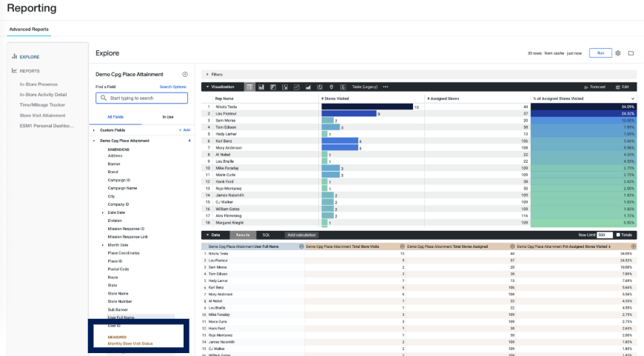The image size is (644, 356).
Task: Select the pie chart visualization icon
Action: (320, 87)
